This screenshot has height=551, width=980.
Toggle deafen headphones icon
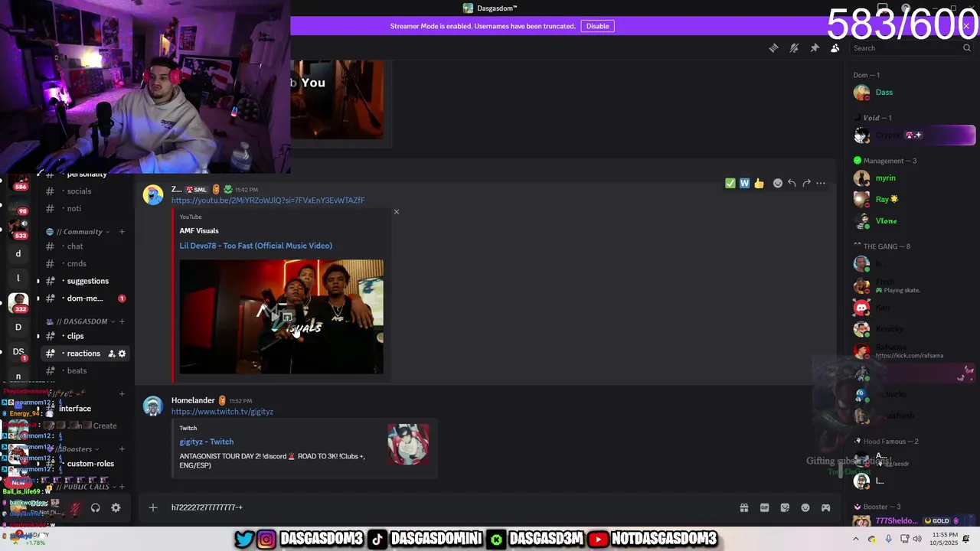(96, 507)
